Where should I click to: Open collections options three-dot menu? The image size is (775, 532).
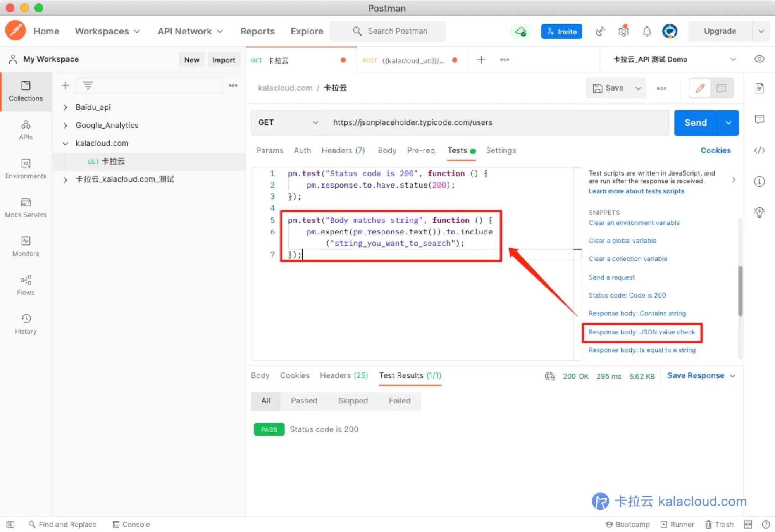click(233, 86)
